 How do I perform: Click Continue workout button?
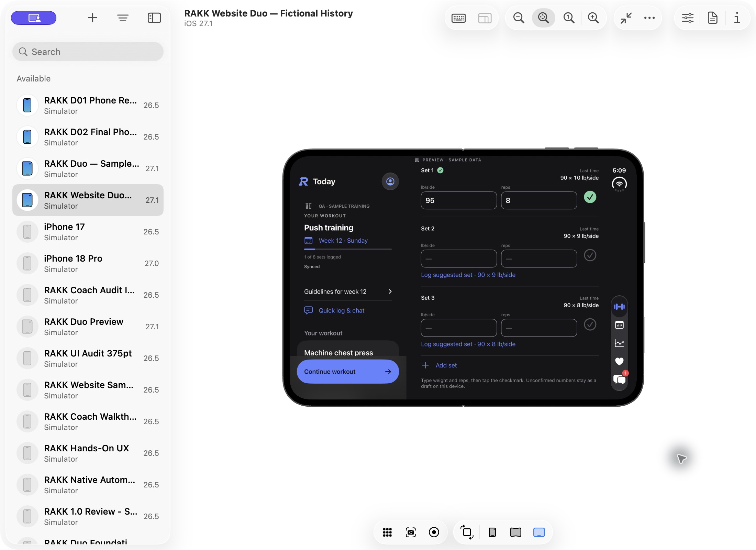pyautogui.click(x=348, y=372)
